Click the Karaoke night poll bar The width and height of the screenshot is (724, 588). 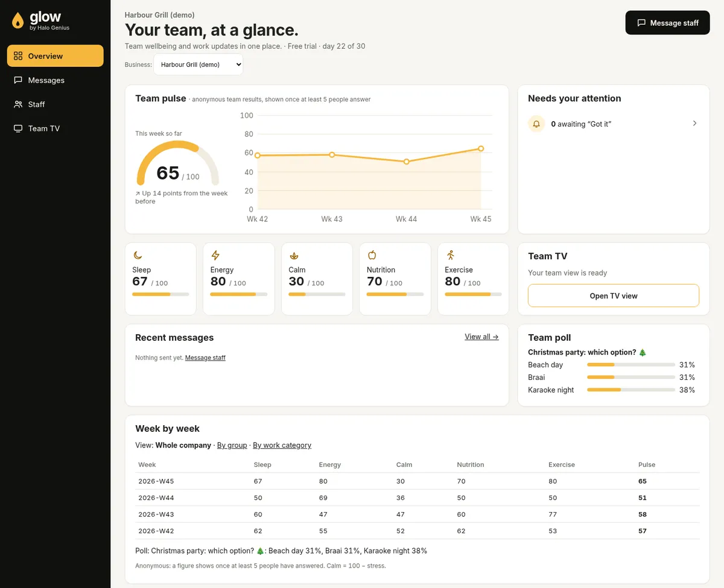(x=631, y=390)
